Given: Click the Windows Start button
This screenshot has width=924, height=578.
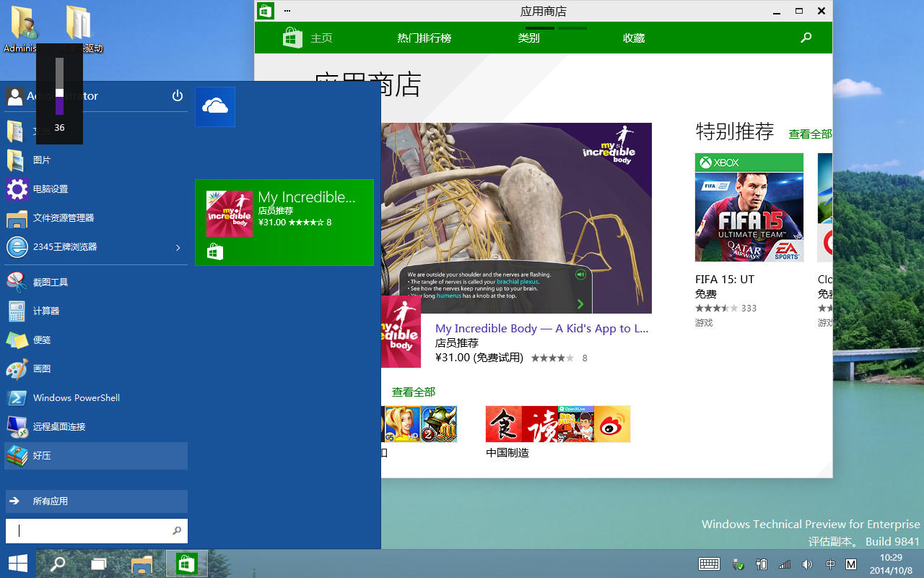Looking at the screenshot, I should coord(18,564).
